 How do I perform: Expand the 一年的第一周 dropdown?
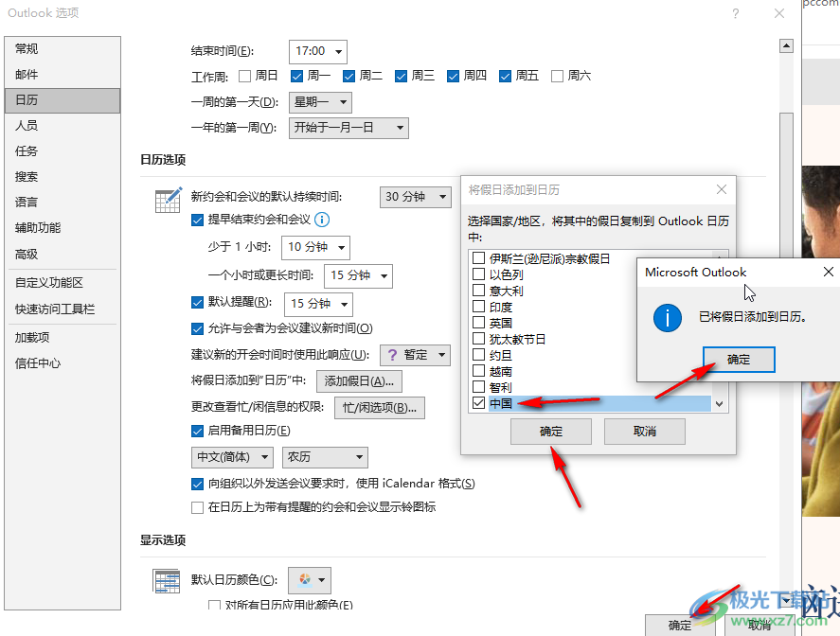349,128
